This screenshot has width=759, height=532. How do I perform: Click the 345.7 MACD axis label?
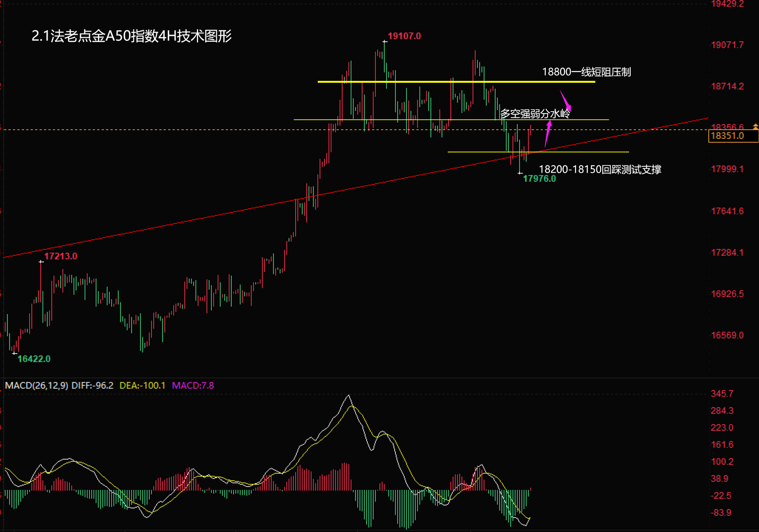pos(721,393)
